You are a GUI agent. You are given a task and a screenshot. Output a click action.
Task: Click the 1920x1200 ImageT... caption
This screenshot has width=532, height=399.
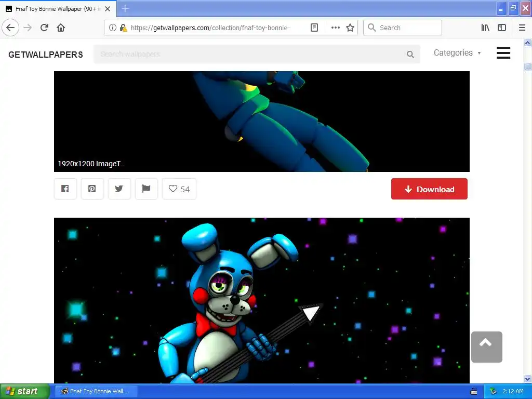(91, 164)
